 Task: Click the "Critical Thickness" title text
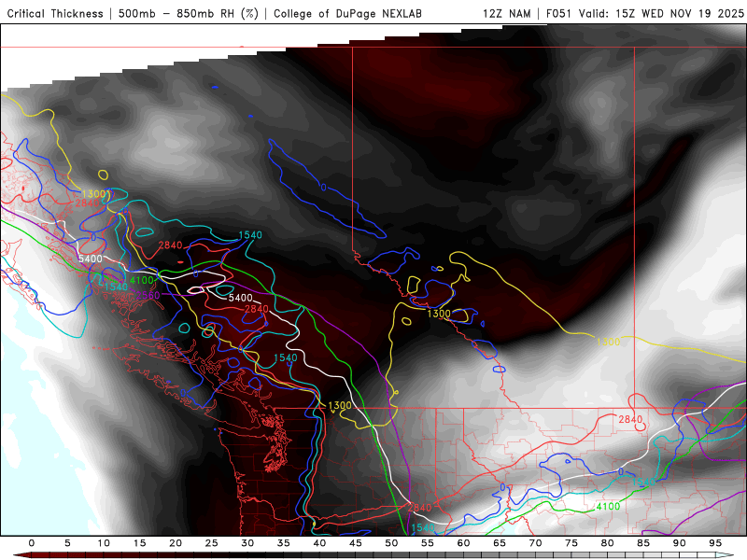click(x=55, y=13)
